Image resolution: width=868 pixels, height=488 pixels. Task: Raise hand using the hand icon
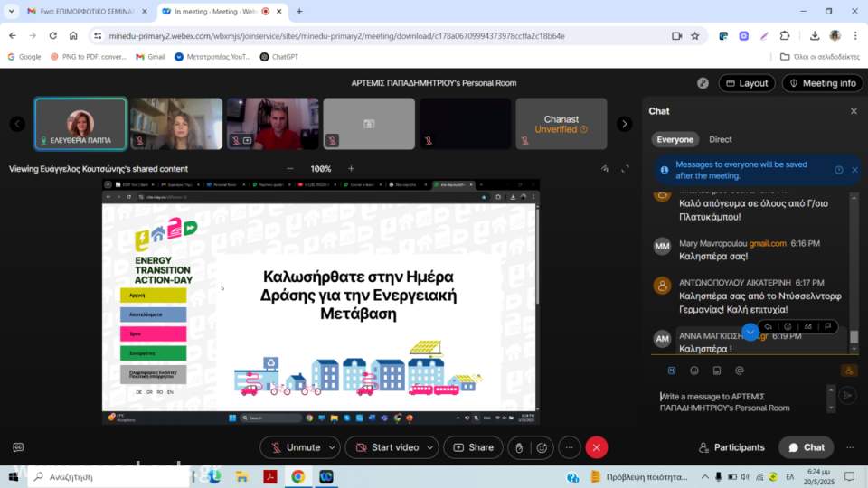[x=518, y=447]
